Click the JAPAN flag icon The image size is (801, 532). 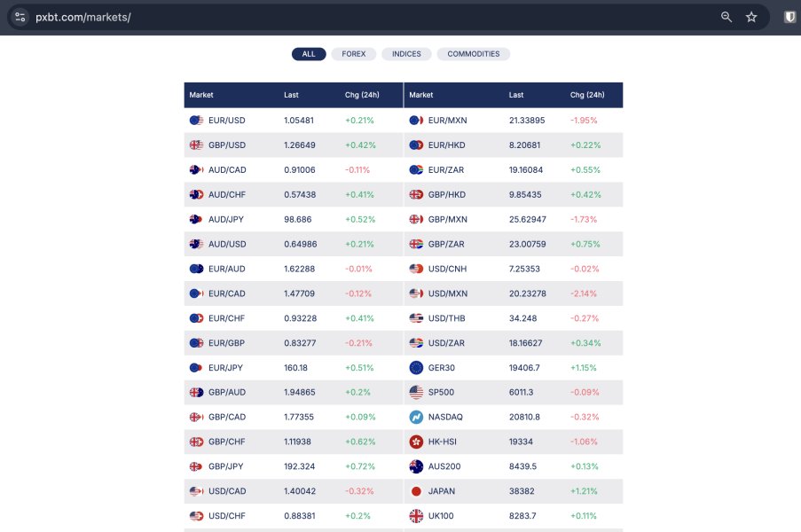pyautogui.click(x=416, y=490)
